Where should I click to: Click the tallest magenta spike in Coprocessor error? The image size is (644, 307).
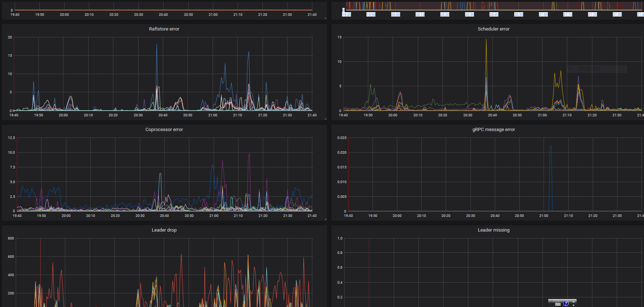pos(249,155)
